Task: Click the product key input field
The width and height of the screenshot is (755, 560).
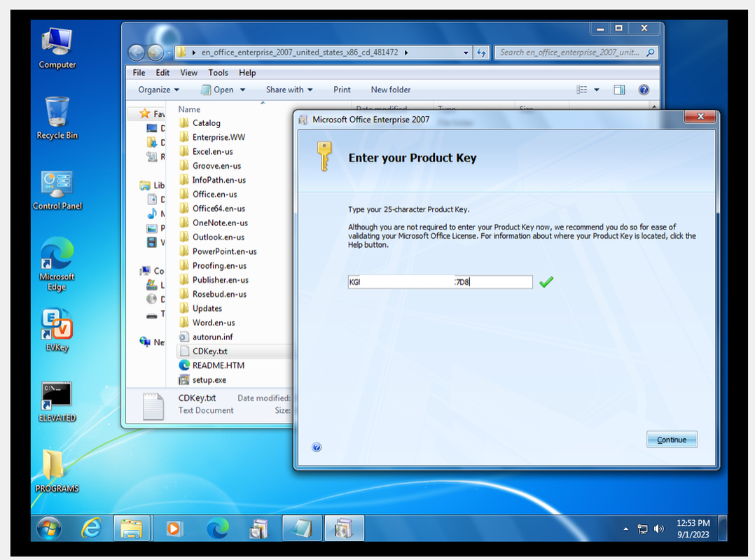Action: coord(440,282)
